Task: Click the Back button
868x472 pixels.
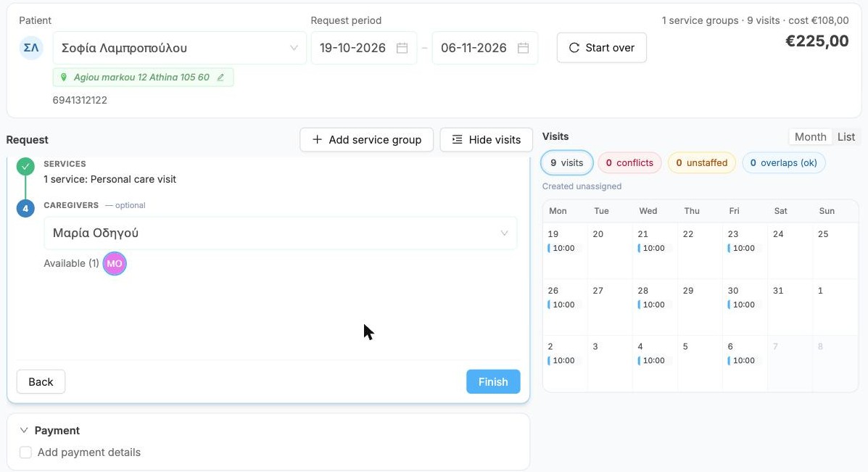Action: tap(41, 382)
